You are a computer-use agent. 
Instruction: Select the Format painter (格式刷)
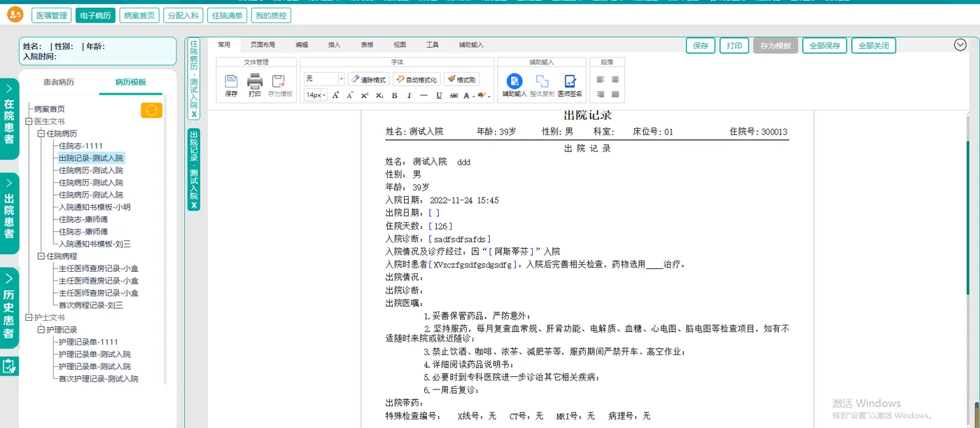[461, 79]
